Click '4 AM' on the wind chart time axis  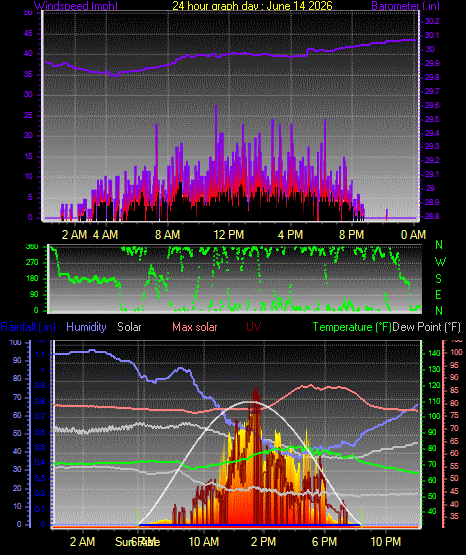click(105, 235)
